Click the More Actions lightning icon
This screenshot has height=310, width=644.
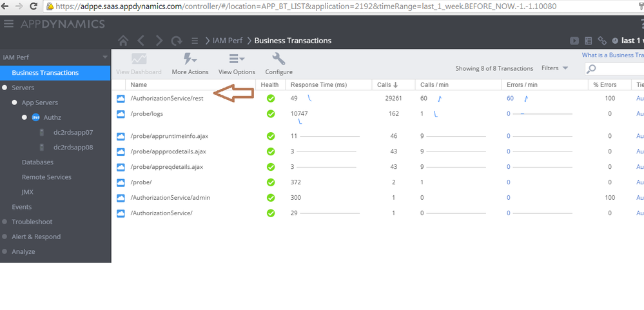pos(190,59)
